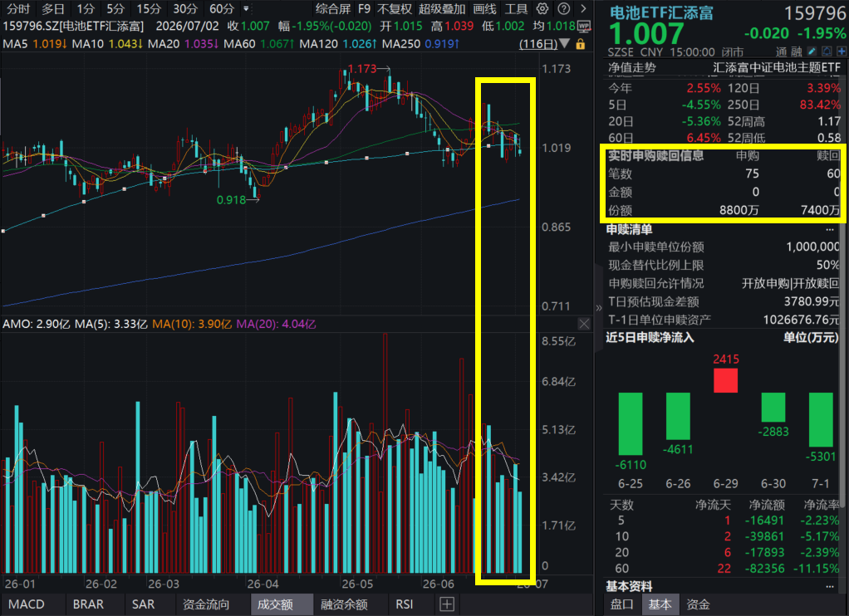Click the 最小申赎单位份额 1,000,000 row

pos(724,247)
